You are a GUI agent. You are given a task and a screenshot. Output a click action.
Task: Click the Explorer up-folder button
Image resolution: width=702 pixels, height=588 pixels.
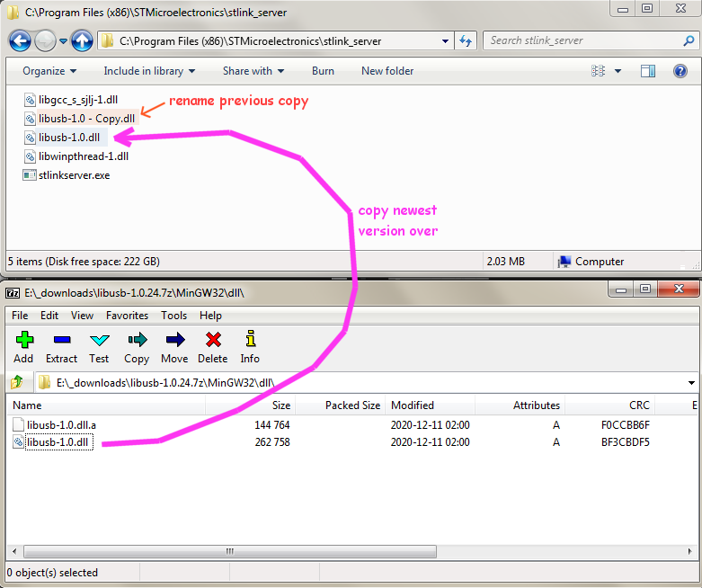(82, 41)
